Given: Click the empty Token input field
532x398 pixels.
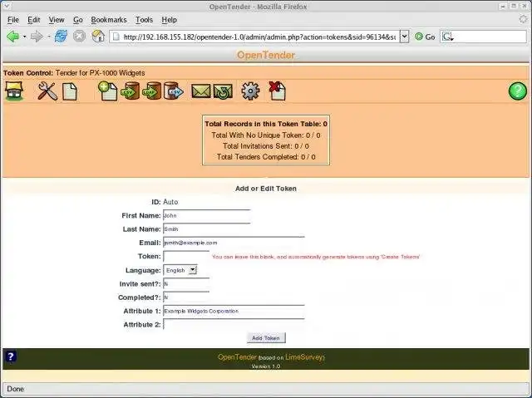Looking at the screenshot, I should (186, 256).
